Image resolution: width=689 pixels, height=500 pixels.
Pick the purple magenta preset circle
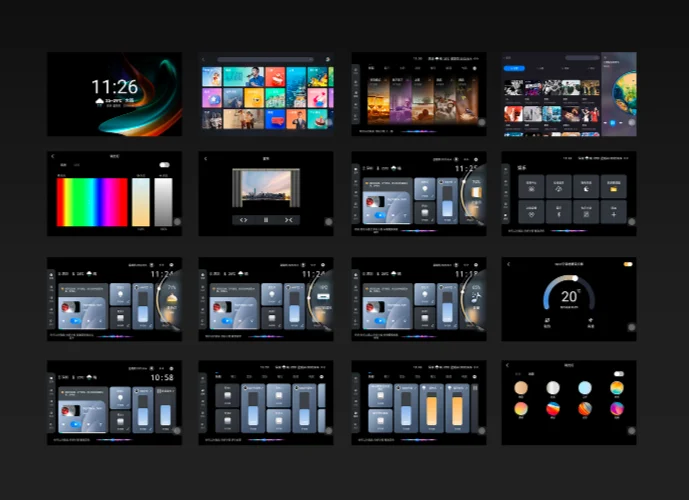[617, 409]
